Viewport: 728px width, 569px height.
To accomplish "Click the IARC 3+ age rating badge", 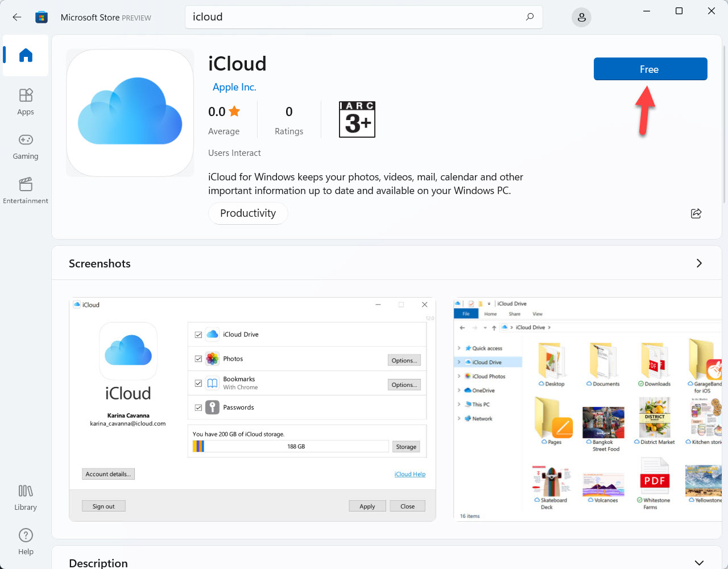I will (x=357, y=119).
